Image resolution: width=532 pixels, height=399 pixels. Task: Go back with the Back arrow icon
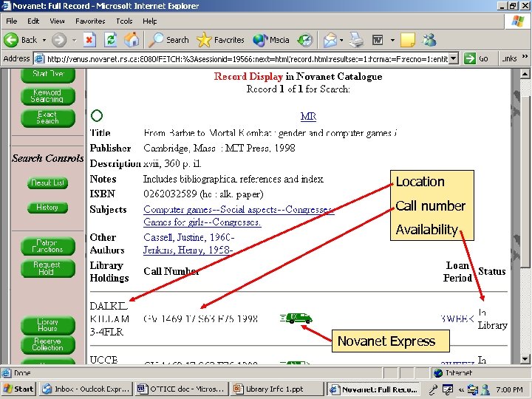point(11,40)
